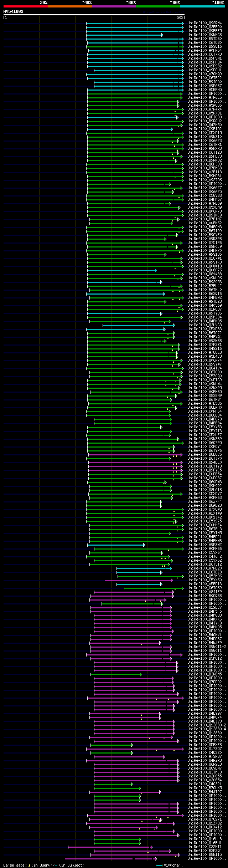Click the white query sequence bar
The width and height of the screenshot is (228, 868).
coord(94,15)
